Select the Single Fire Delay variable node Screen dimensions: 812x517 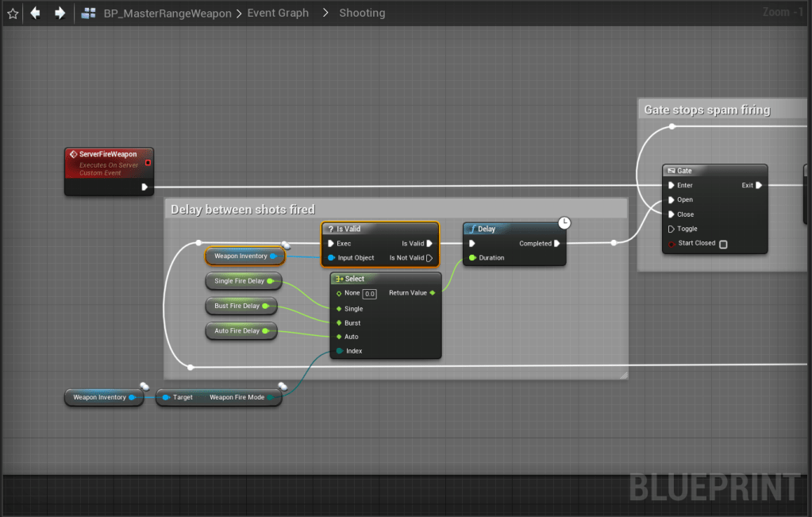pos(244,281)
